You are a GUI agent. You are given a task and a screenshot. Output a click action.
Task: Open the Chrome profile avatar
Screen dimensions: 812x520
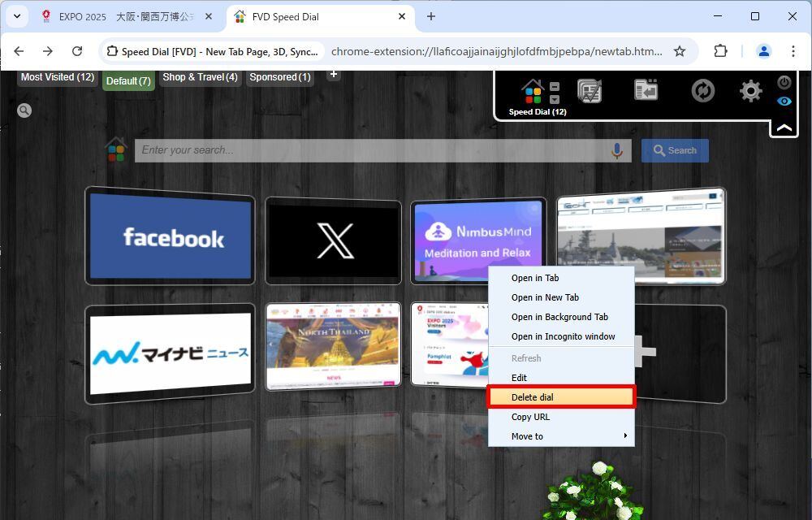click(x=763, y=50)
